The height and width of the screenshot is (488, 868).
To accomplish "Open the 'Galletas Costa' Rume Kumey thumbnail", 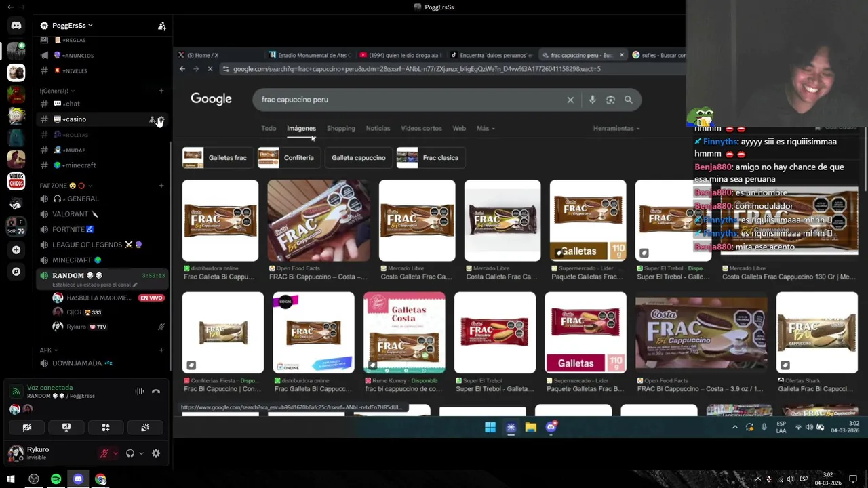I will pos(404,333).
